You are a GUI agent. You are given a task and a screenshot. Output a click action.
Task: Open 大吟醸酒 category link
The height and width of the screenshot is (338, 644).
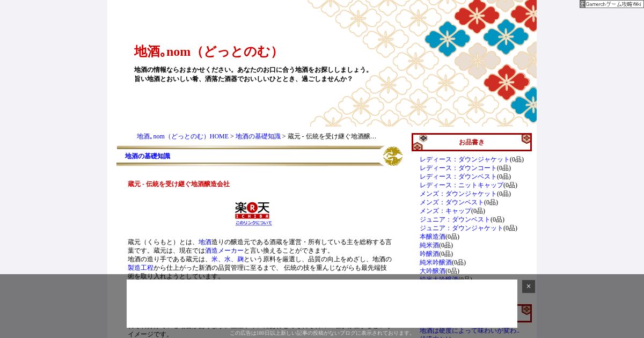click(433, 271)
